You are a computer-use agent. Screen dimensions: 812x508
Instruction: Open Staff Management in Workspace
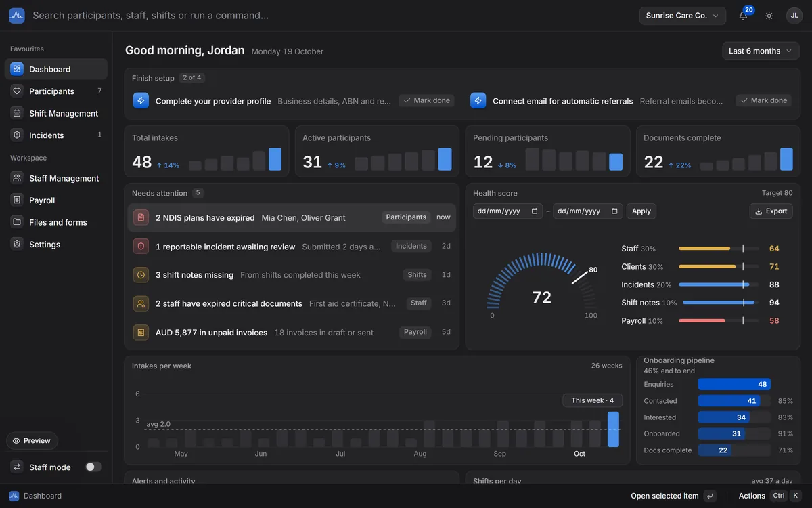tap(56, 178)
